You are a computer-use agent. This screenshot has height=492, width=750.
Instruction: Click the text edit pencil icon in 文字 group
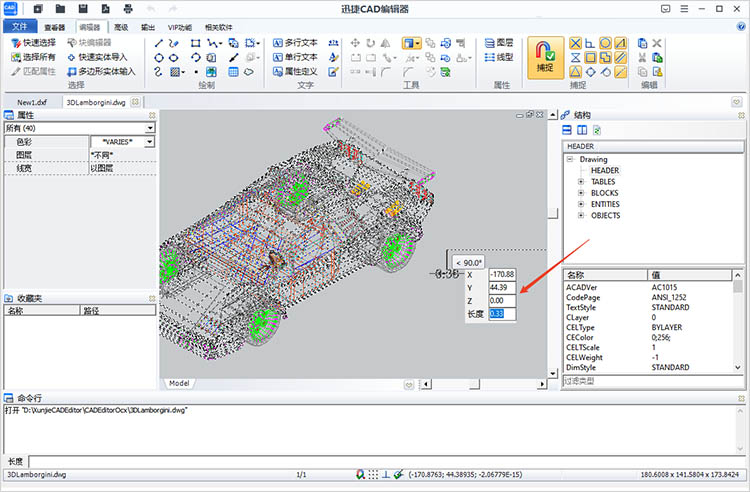coord(333,72)
